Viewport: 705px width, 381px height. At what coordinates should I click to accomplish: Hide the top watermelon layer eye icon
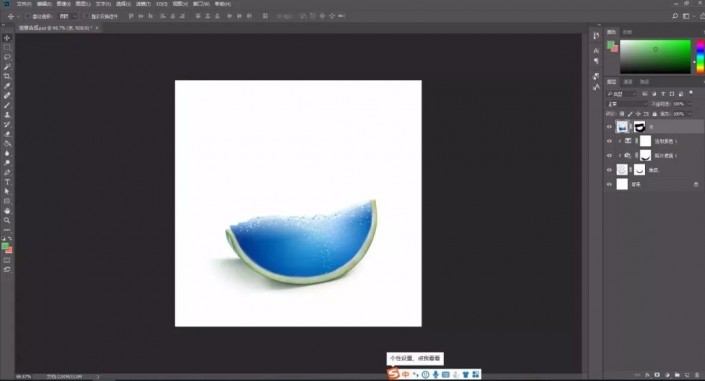pos(609,127)
